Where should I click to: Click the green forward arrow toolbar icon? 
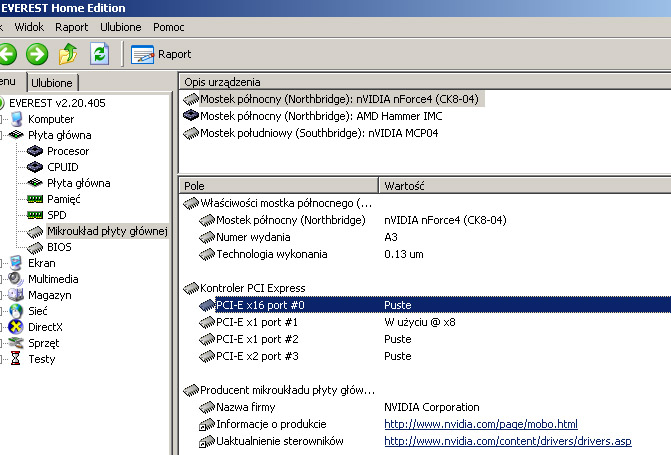point(37,54)
